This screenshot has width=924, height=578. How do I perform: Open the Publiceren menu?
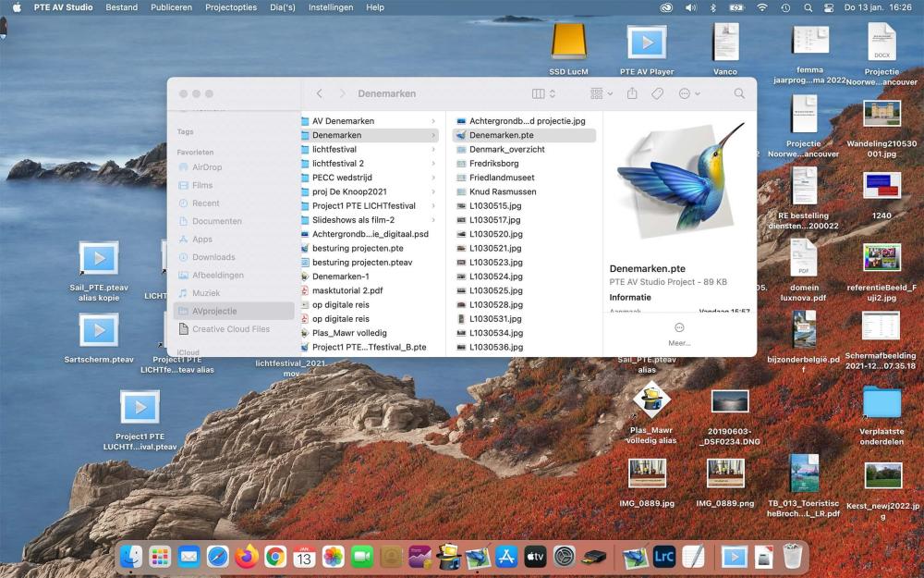click(x=171, y=7)
